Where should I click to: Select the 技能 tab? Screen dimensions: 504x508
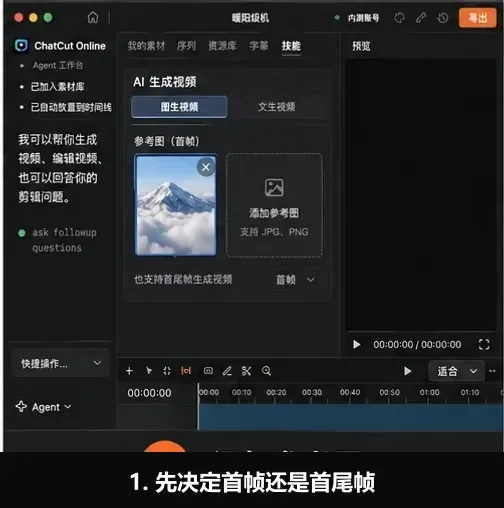[x=291, y=46]
